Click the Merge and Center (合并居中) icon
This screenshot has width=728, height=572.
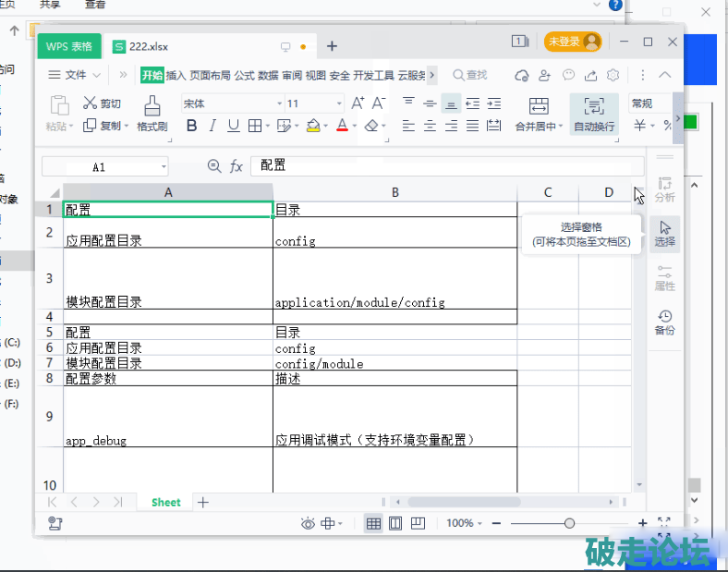(539, 105)
